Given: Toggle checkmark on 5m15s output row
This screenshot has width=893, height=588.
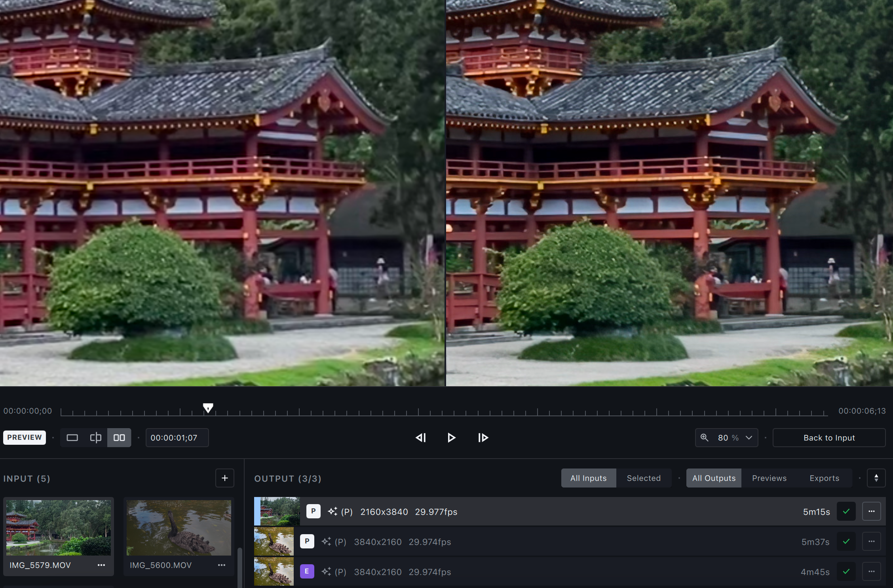Looking at the screenshot, I should pyautogui.click(x=846, y=511).
